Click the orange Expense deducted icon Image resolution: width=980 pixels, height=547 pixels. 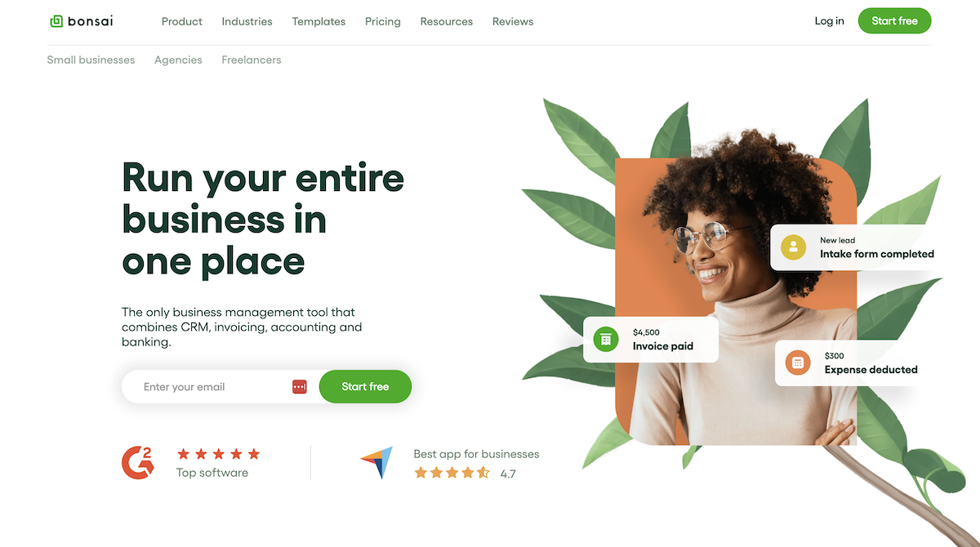(x=798, y=362)
